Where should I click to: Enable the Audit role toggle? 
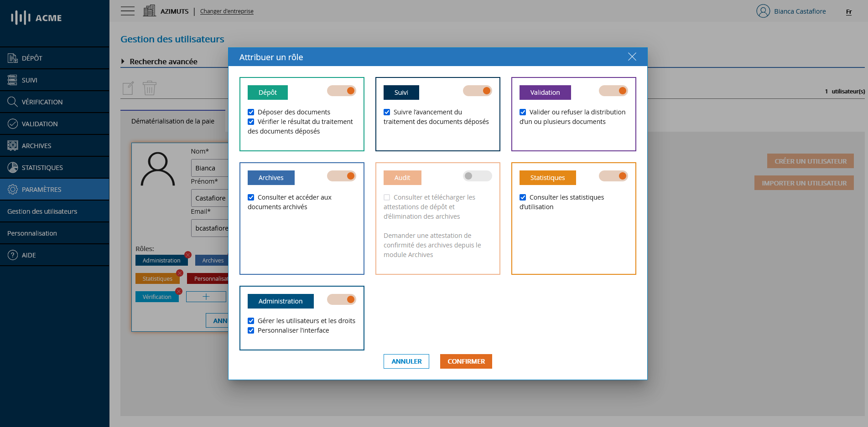477,176
